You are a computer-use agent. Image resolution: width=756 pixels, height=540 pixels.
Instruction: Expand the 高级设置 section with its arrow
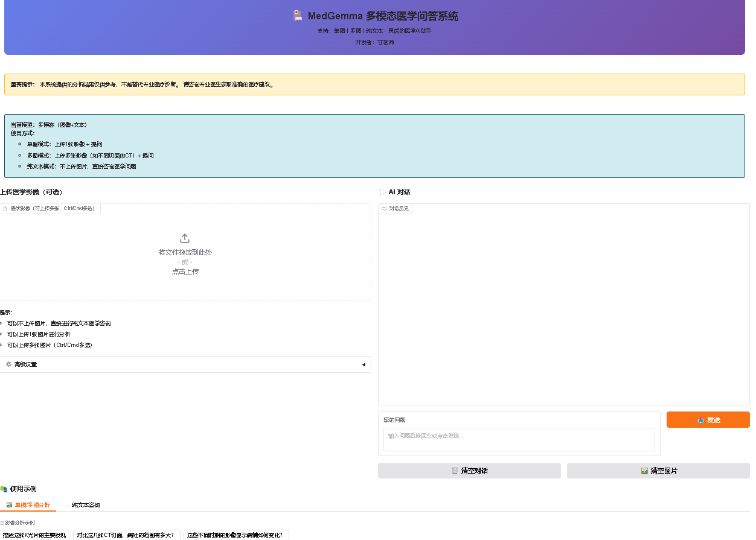tap(363, 364)
